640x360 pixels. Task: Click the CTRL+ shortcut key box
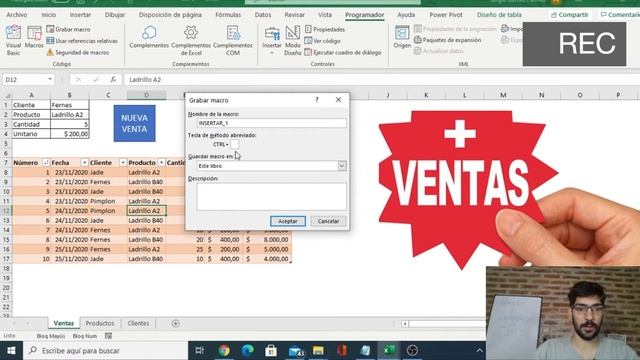234,144
